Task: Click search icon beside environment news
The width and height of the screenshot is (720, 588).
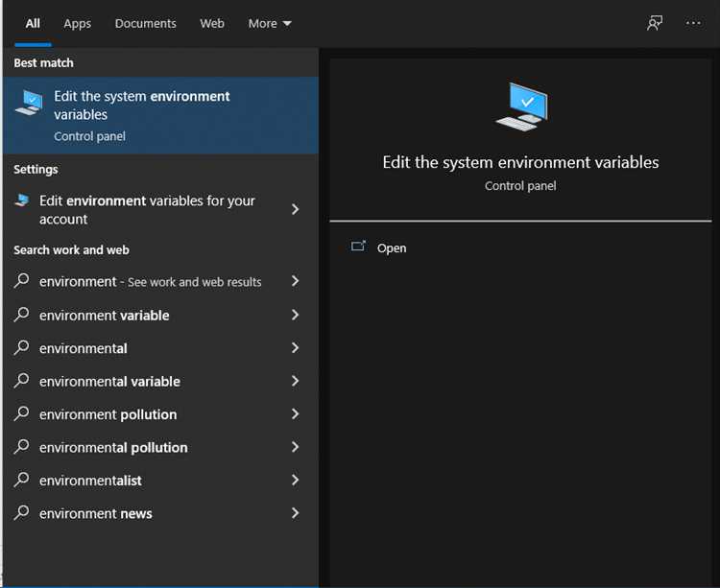Action: coord(21,512)
